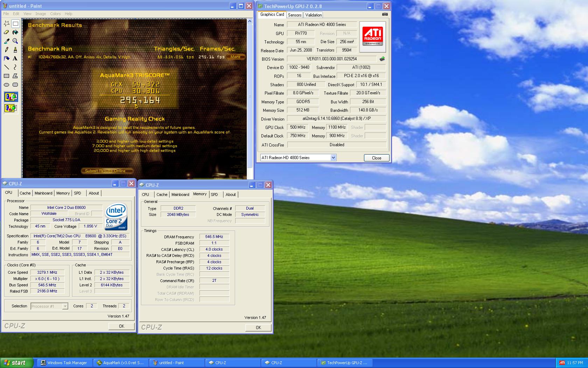Open Mainboard tab in left CPU-Z window
Image resolution: width=588 pixels, height=368 pixels.
(43, 193)
